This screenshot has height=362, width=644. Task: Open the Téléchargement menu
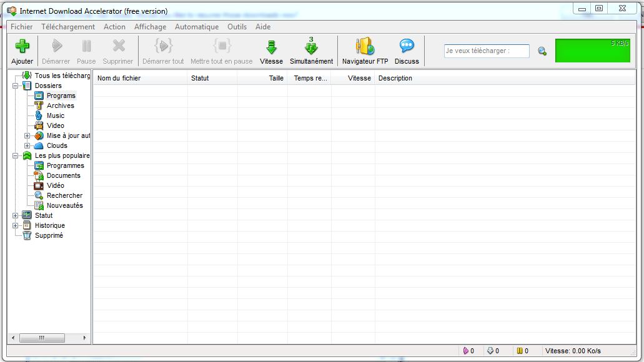(67, 27)
